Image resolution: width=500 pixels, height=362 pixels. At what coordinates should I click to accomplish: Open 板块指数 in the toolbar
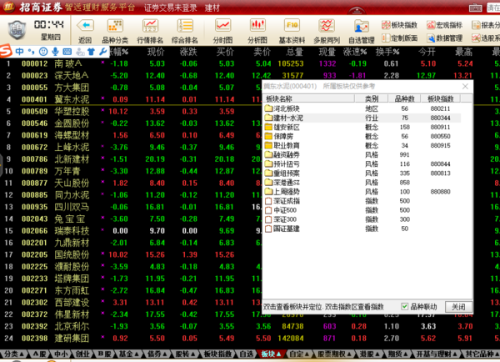coord(400,25)
